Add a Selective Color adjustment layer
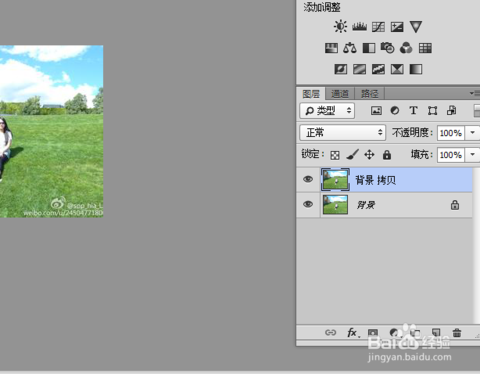The width and height of the screenshot is (480, 374). tap(397, 69)
